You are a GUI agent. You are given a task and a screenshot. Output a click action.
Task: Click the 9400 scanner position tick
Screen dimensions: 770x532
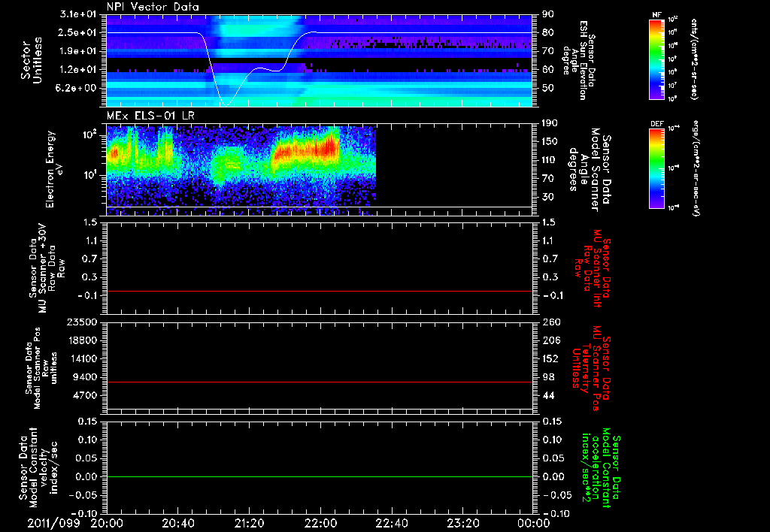point(86,377)
